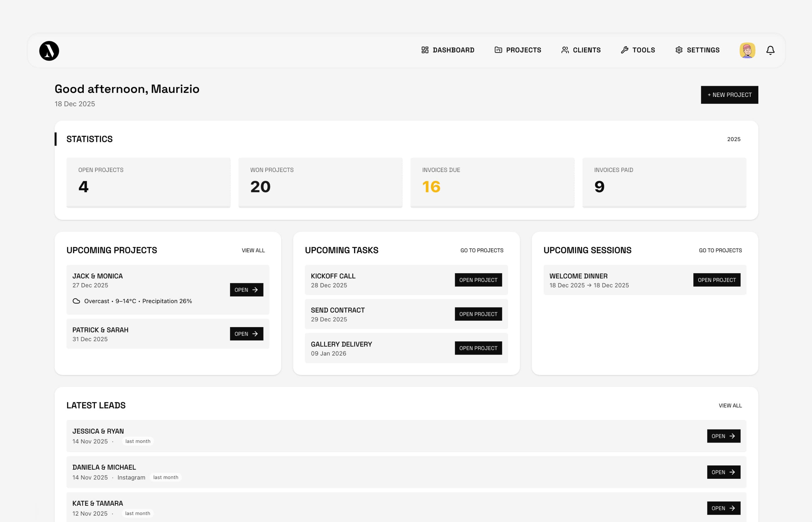Click the Projects folder icon in navigation
Screen dimensions: 812x522
point(498,50)
